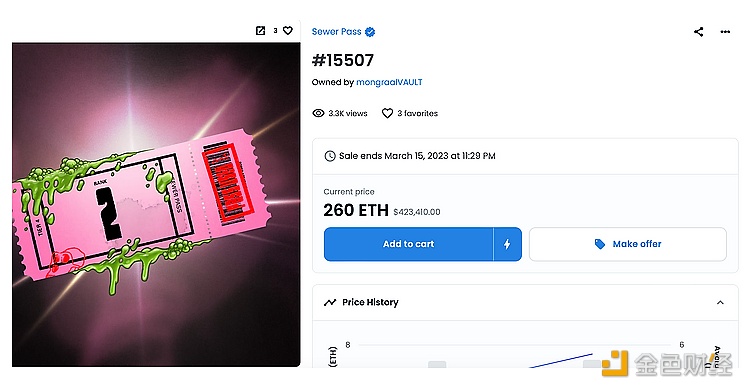Click the Price History header title

click(370, 302)
